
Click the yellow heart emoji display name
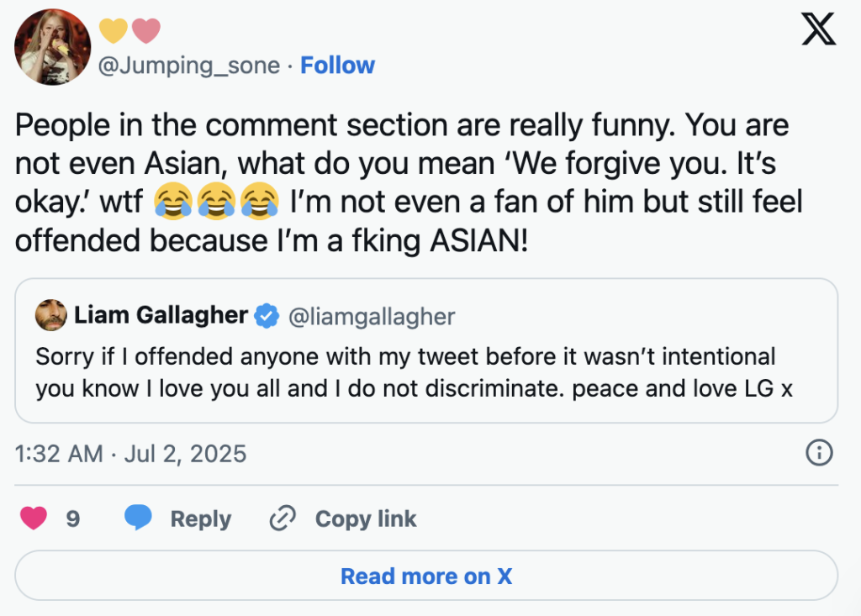click(x=114, y=31)
